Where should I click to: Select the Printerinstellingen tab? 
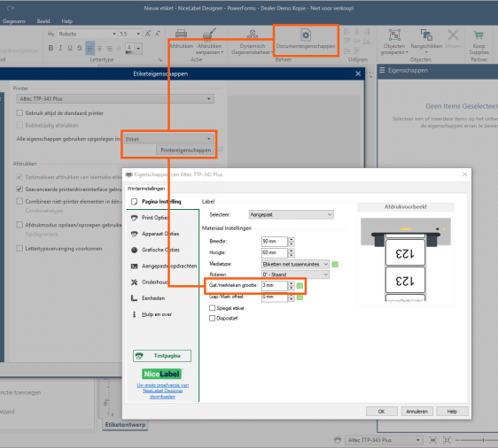(x=146, y=189)
